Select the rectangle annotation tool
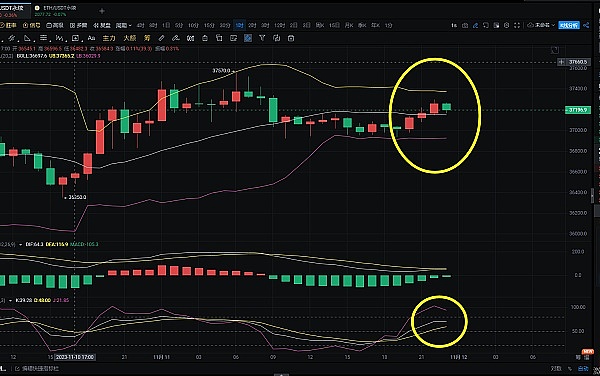600x376 pixels. (75, 38)
